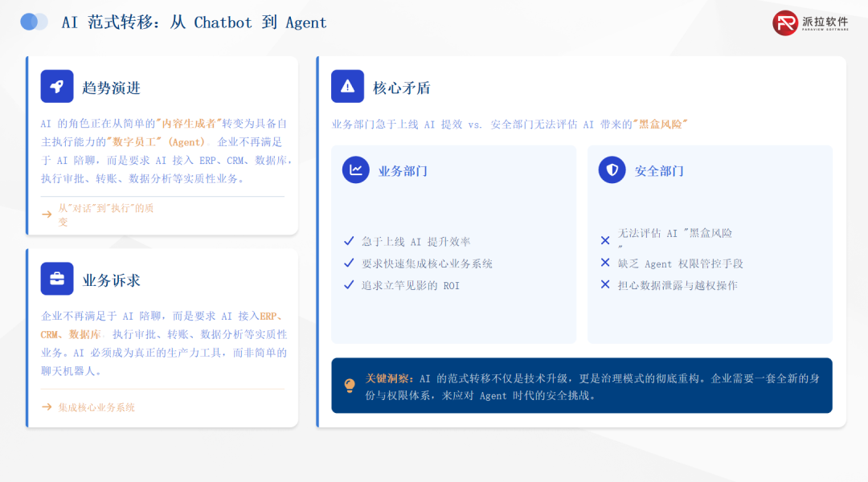Viewport: 868px width, 482px height.
Task: Click the highlighted phrase "黑盒风险" in subtitle
Action: coord(660,124)
